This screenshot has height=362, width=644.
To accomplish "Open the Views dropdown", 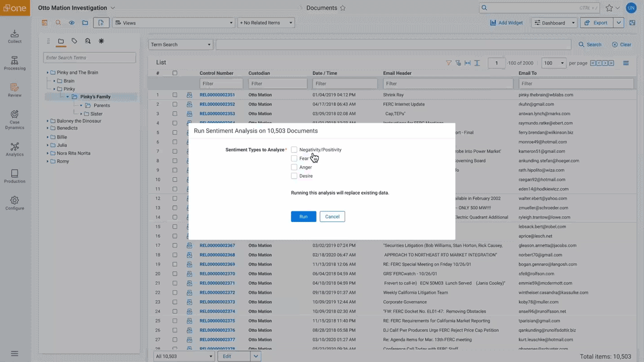I will [x=174, y=23].
